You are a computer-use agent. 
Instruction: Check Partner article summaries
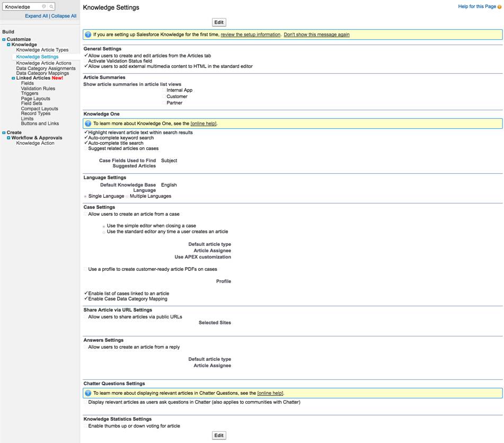[x=164, y=103]
